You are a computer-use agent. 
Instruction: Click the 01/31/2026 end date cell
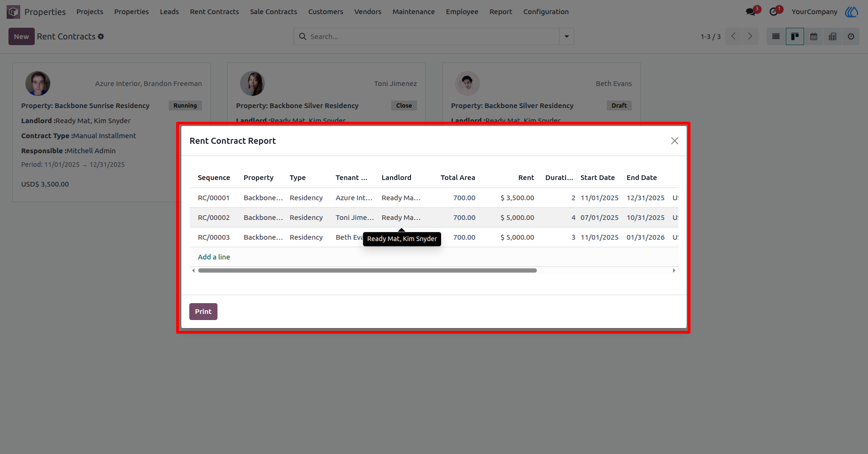(x=645, y=237)
